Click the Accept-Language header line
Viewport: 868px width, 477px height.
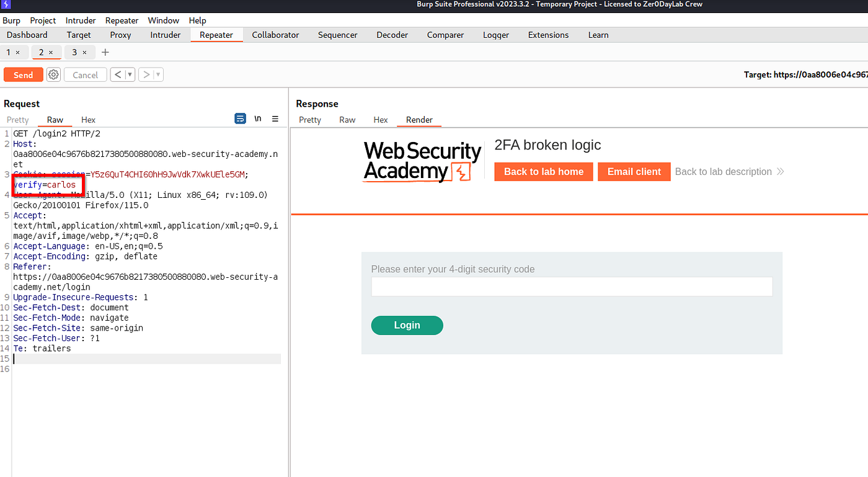click(x=88, y=246)
